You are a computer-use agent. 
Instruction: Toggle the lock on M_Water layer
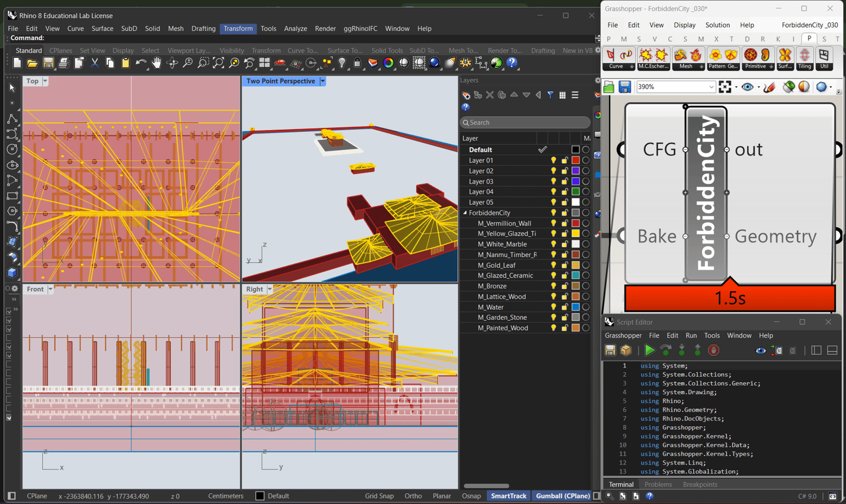click(564, 307)
